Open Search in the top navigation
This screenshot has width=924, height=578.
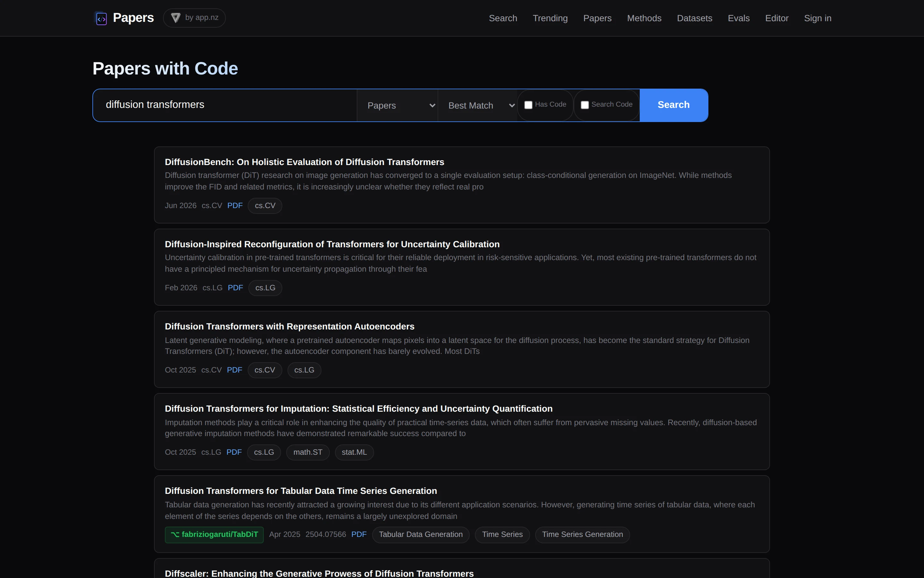pyautogui.click(x=503, y=18)
